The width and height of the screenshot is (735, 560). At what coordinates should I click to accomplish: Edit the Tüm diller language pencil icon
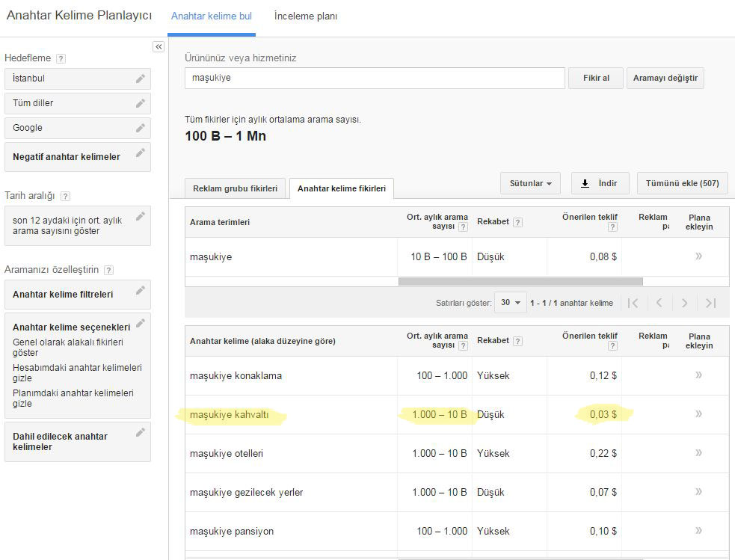[140, 103]
